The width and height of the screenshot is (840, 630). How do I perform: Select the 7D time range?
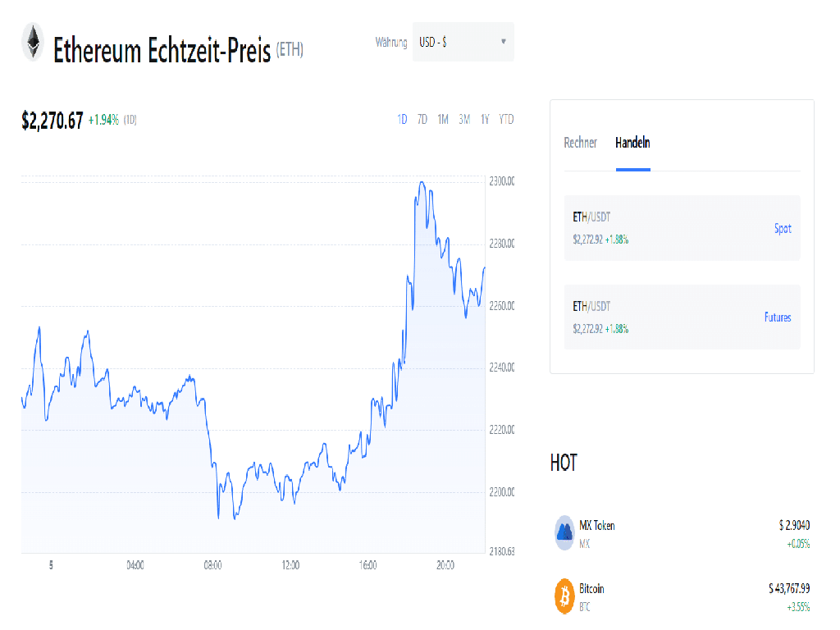pyautogui.click(x=422, y=120)
